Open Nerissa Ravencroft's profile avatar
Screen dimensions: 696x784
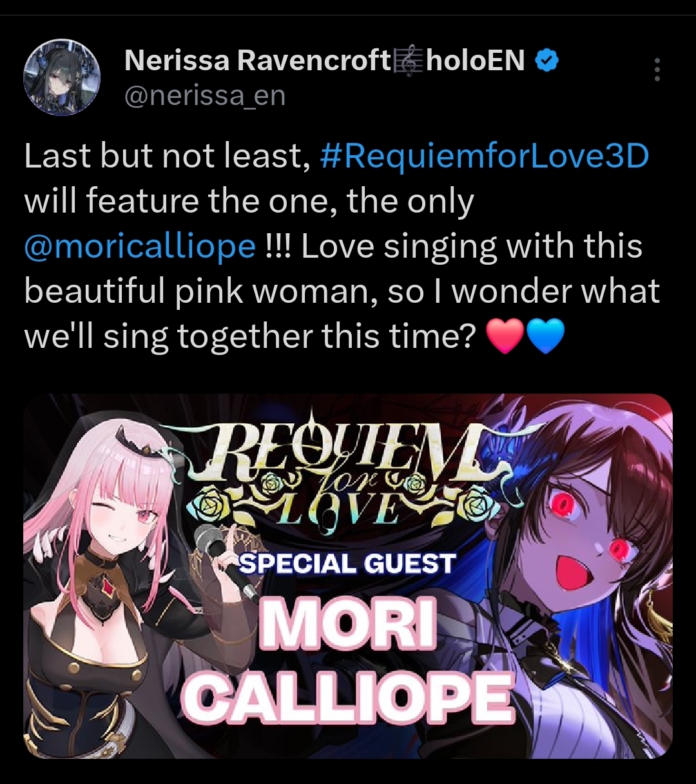(x=62, y=78)
